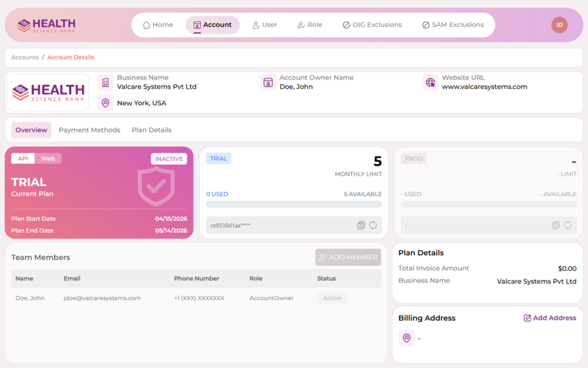Click the Phone Number column header
The width and height of the screenshot is (588, 368).
pyautogui.click(x=196, y=278)
